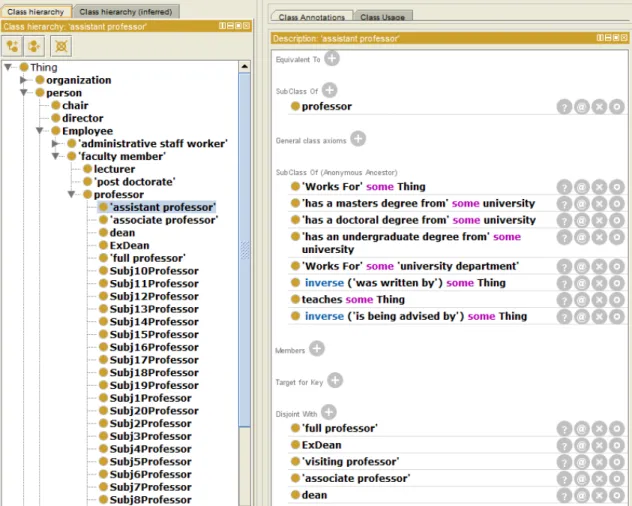This screenshot has height=506, width=632.
Task: Split the Class hierarchy view vertically
Action: [222, 26]
